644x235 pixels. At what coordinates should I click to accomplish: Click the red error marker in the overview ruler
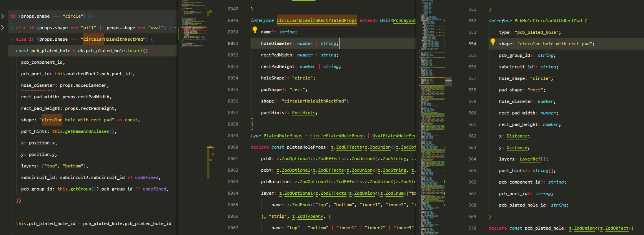pyautogui.click(x=213, y=154)
